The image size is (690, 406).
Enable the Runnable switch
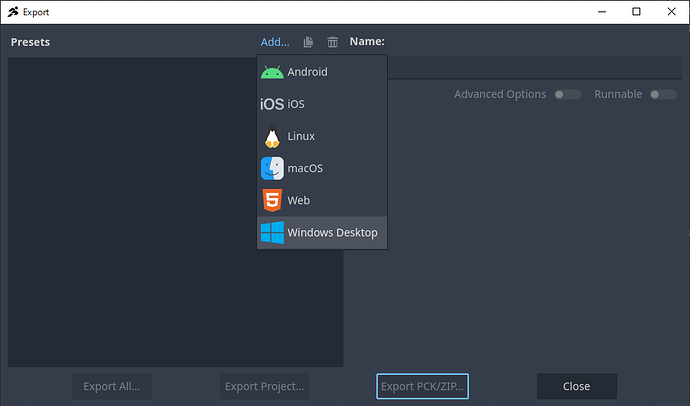coord(662,94)
